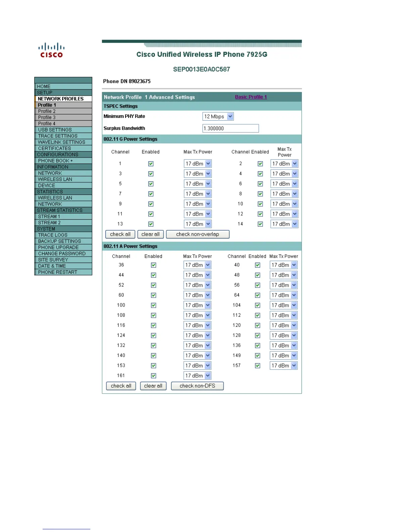Viewport: 411px width, 532px height.
Task: Disable channel 14 checkbox
Action: coord(260,224)
